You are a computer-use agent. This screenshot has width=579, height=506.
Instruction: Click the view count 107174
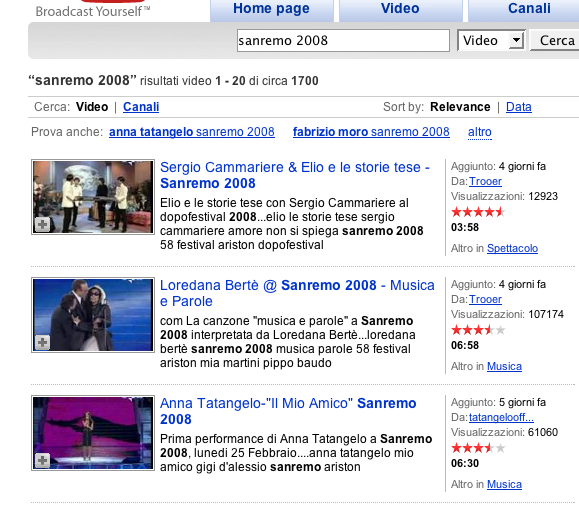click(546, 314)
